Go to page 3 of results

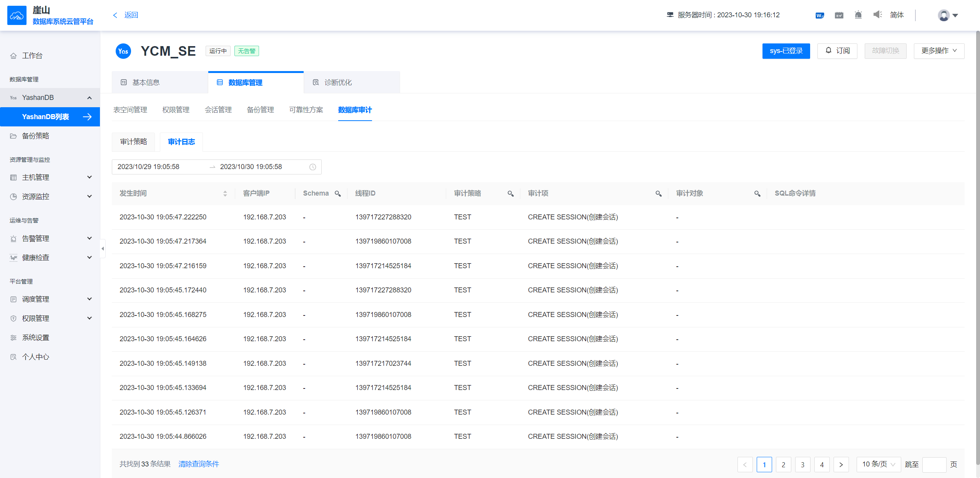(802, 465)
